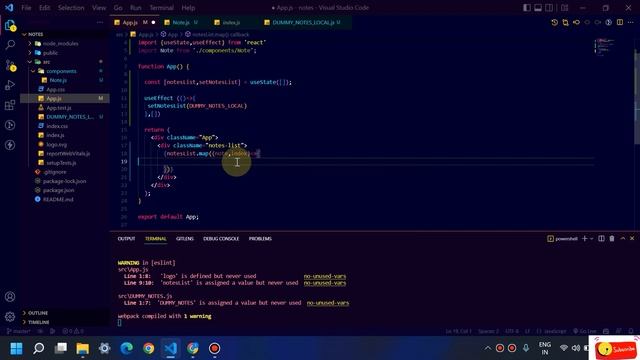Open the file history clock icon in editor toolbar
Viewport: 640px width, 360px height.
(554, 22)
